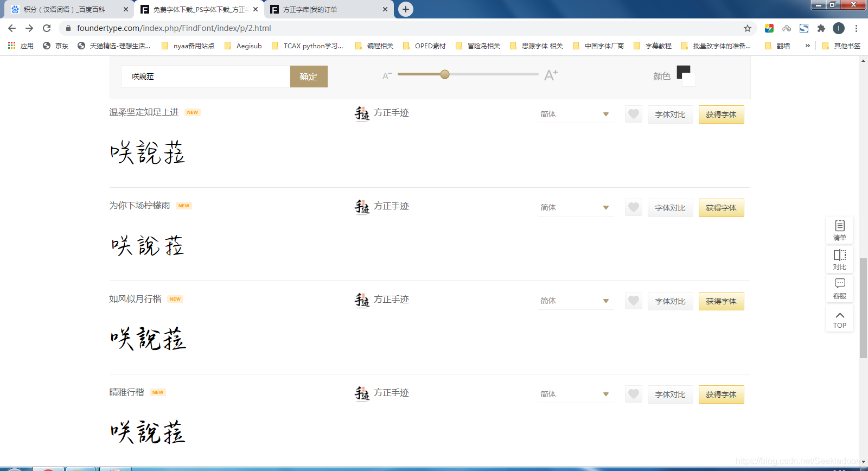Bookmark this page with star icon
This screenshot has width=868, height=471.
(x=748, y=28)
